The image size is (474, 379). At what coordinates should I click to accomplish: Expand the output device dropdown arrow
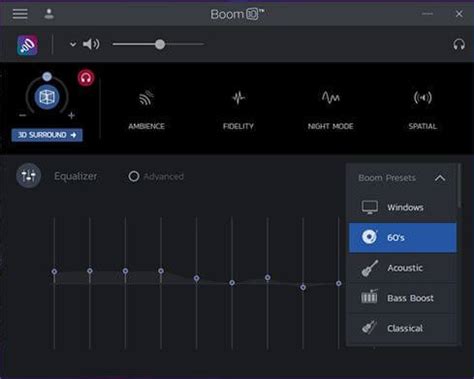point(73,44)
